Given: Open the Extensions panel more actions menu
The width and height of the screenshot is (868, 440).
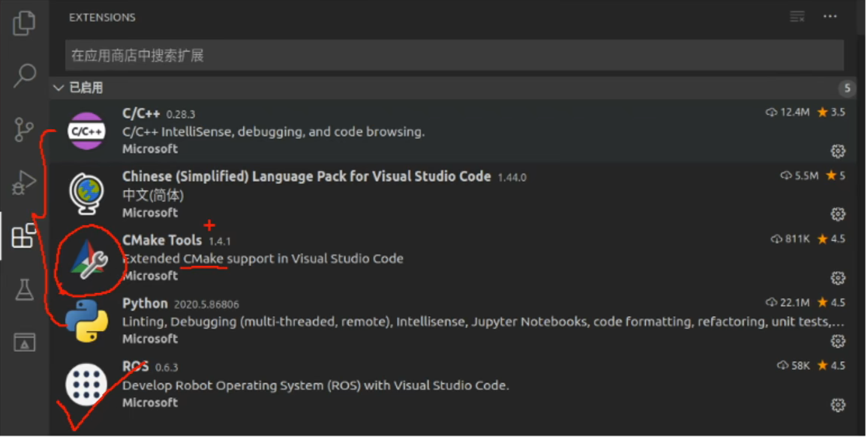Looking at the screenshot, I should coord(830,17).
